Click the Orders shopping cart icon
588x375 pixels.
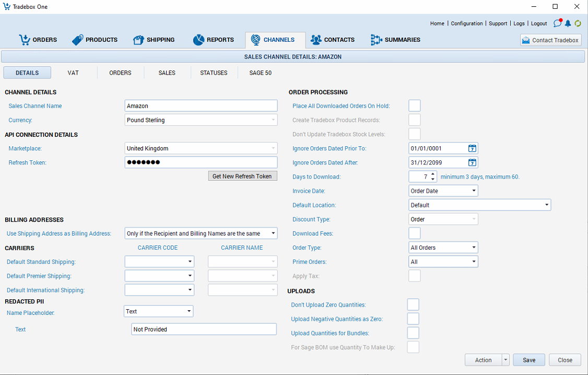(25, 40)
